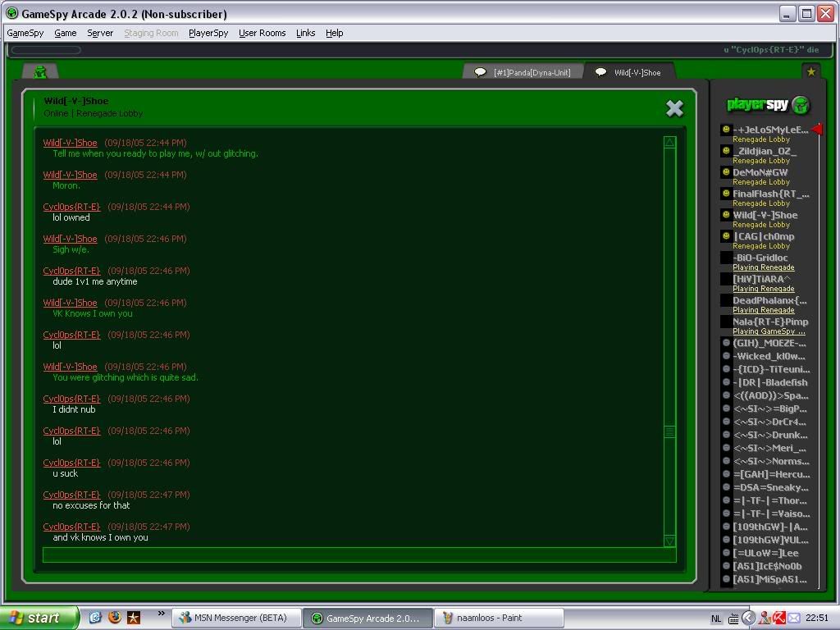This screenshot has height=630, width=840.
Task: Click smiley status icon beside DeMoN#GW
Action: coord(726,172)
